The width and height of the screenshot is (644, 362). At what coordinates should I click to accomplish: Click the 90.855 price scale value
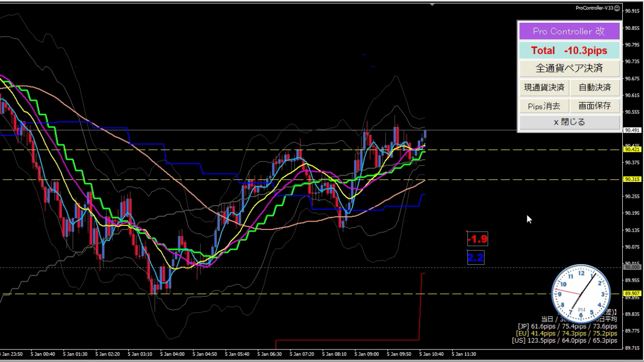tap(631, 28)
